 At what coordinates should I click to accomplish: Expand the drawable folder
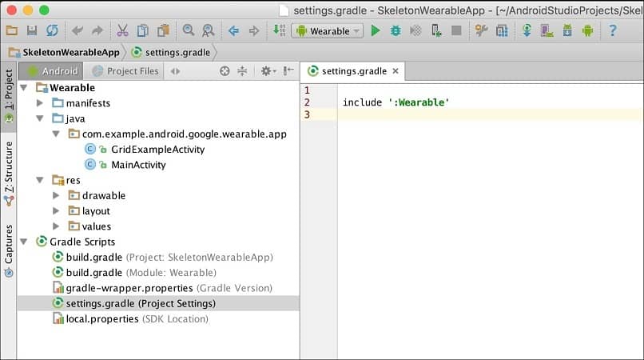tap(56, 195)
